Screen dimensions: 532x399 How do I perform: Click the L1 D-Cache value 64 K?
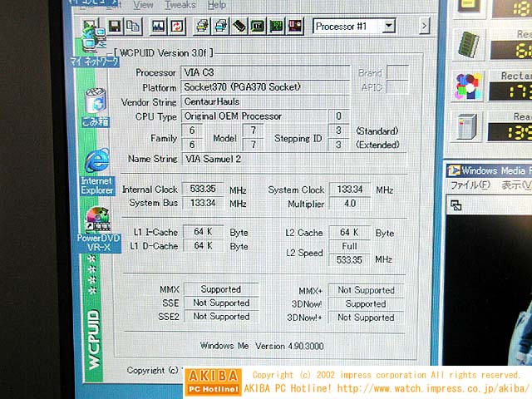[203, 245]
